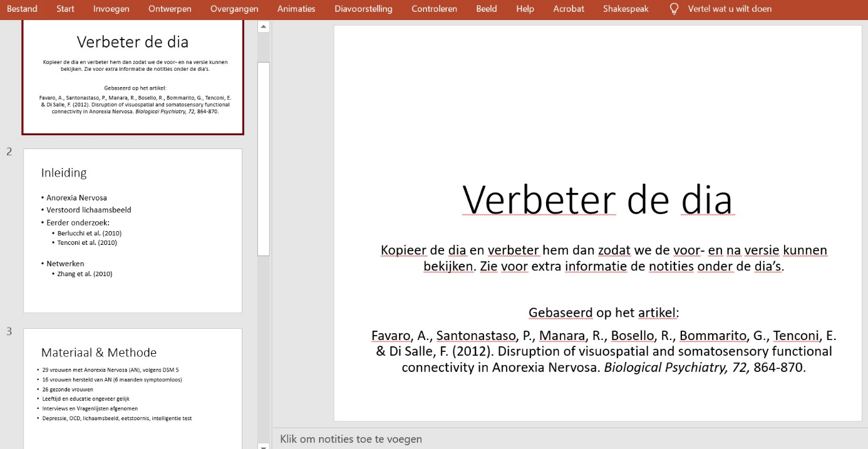Select the Ontwerpen ribbon tab
The image size is (868, 449).
(170, 9)
